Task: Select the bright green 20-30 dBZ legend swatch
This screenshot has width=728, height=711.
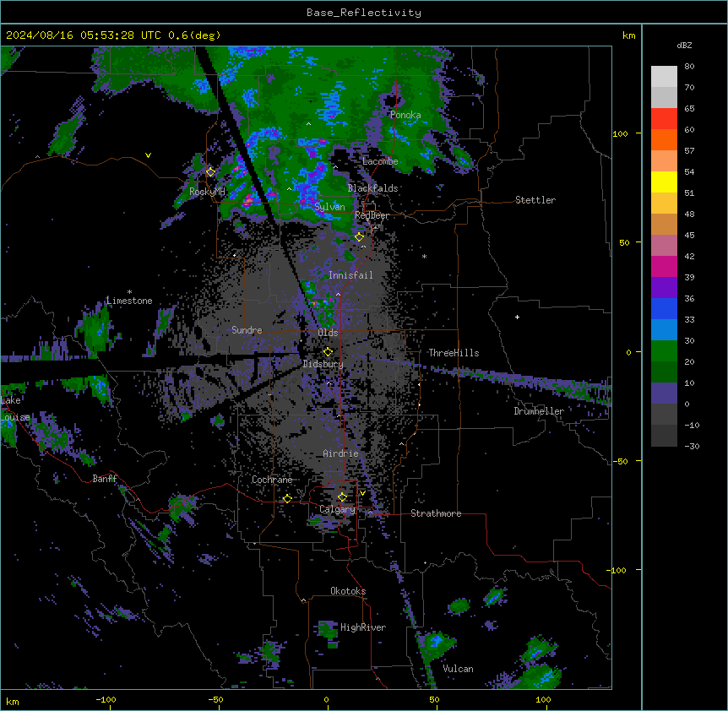Action: tap(664, 351)
